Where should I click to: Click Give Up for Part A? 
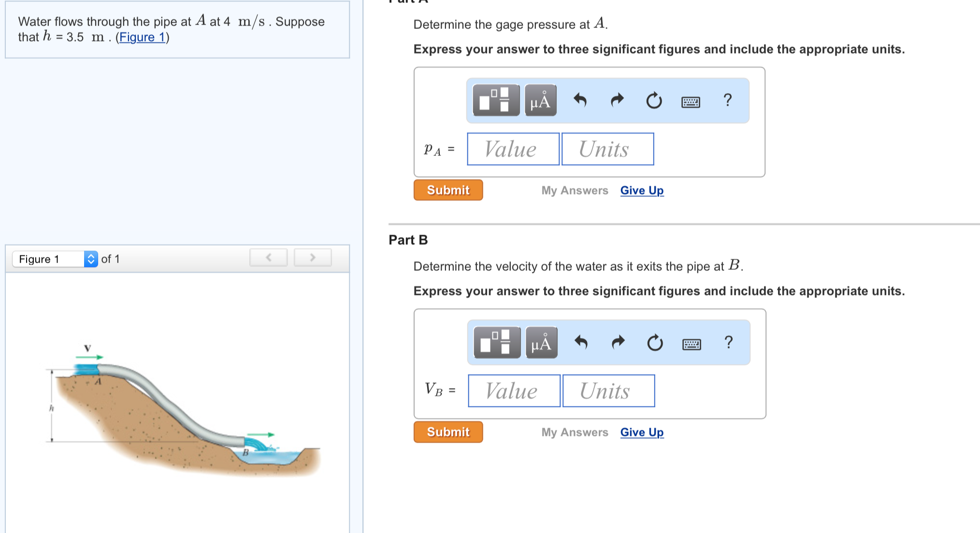coord(642,190)
